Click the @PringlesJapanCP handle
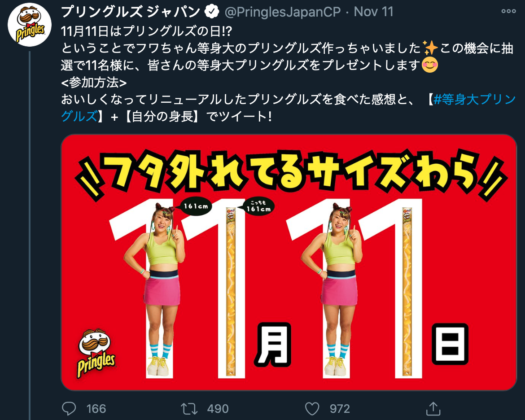The image size is (525, 420). point(282,12)
